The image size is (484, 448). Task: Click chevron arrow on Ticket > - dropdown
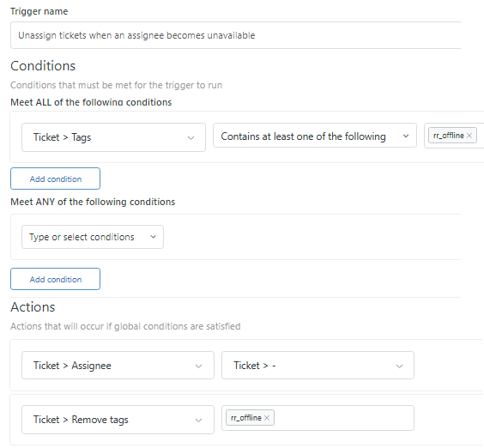click(x=399, y=366)
